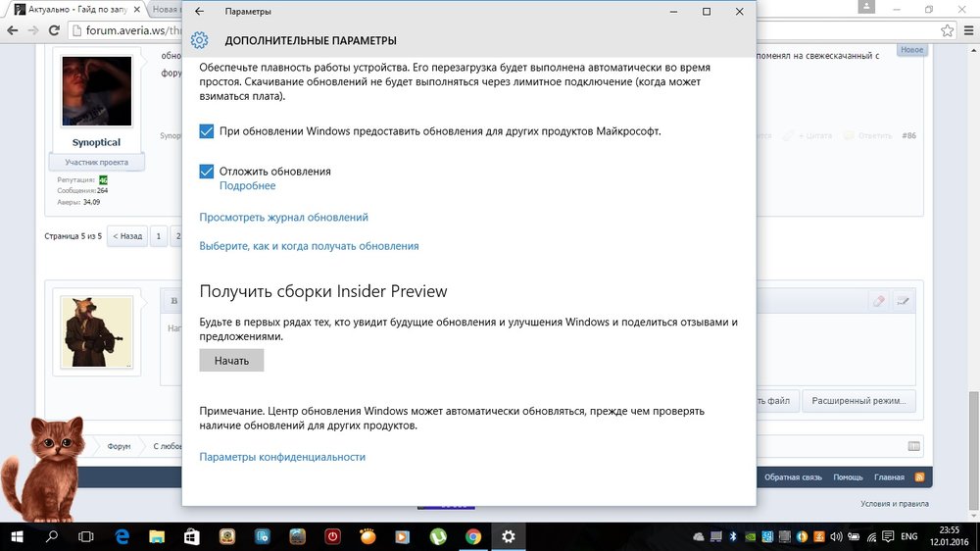Open 'Параметры конфиденциальности' link
The image size is (980, 551).
click(x=282, y=457)
